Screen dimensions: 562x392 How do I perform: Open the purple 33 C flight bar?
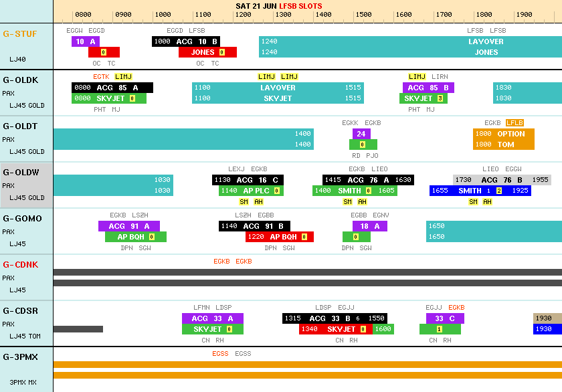click(445, 318)
